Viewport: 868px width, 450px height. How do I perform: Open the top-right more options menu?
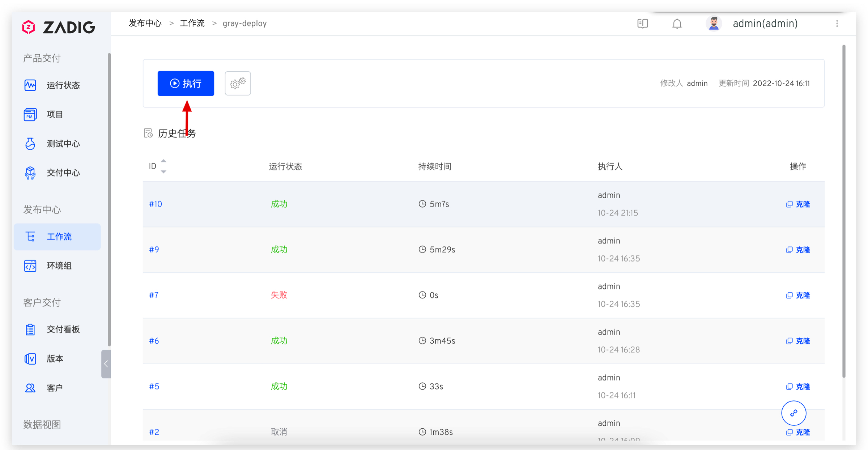tap(837, 24)
